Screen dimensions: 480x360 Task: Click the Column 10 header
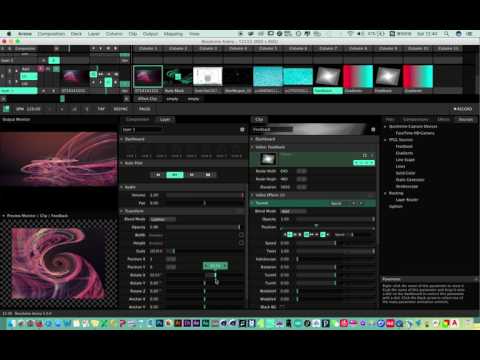[418, 49]
